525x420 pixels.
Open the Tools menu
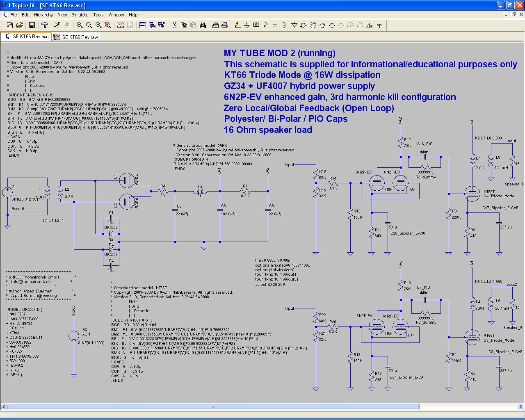tap(98, 15)
